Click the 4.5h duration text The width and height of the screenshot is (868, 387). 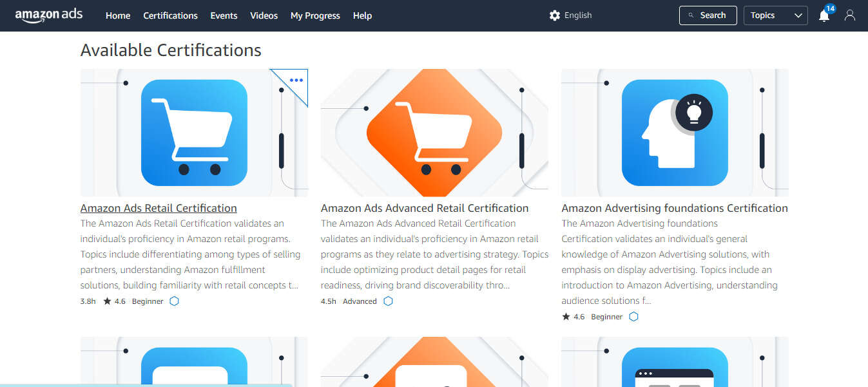[329, 301]
